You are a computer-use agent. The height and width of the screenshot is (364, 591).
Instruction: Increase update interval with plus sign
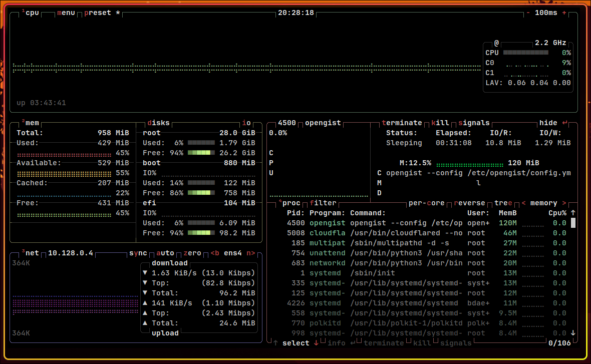(564, 13)
